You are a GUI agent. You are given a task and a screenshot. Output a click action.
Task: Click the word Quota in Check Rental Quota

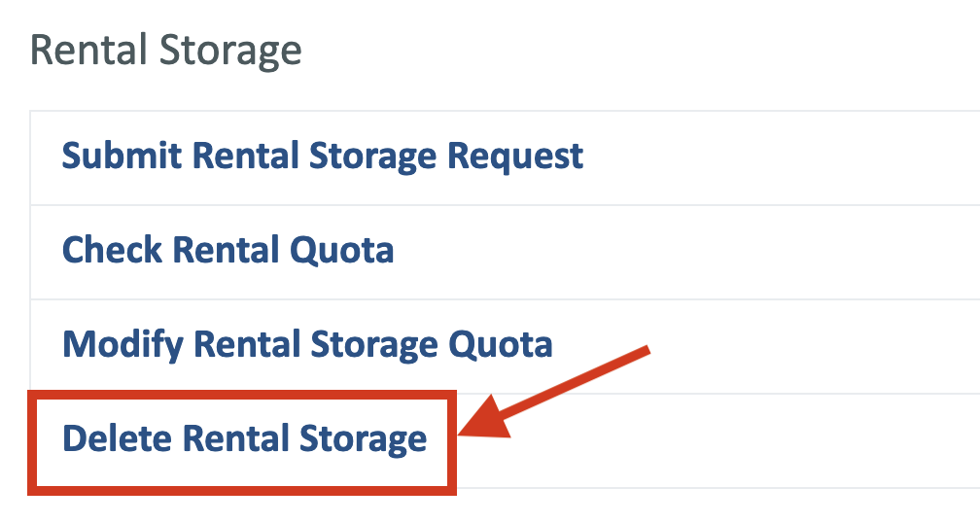[342, 251]
